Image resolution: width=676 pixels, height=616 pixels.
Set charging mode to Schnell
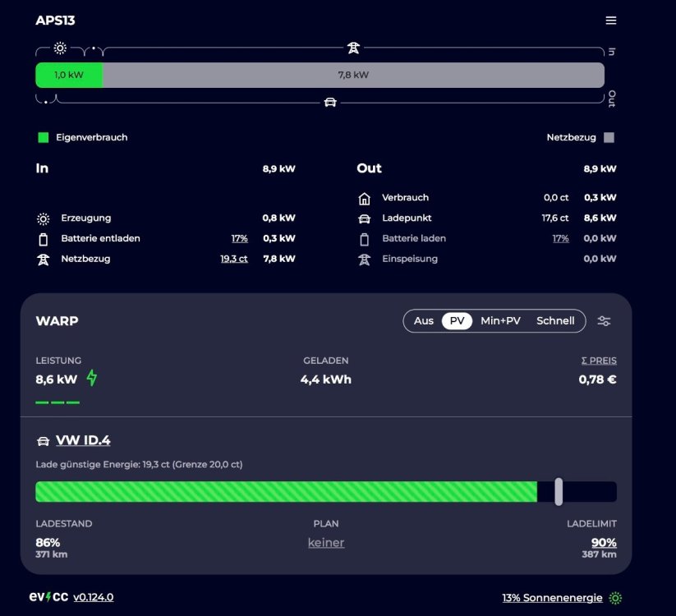point(555,321)
